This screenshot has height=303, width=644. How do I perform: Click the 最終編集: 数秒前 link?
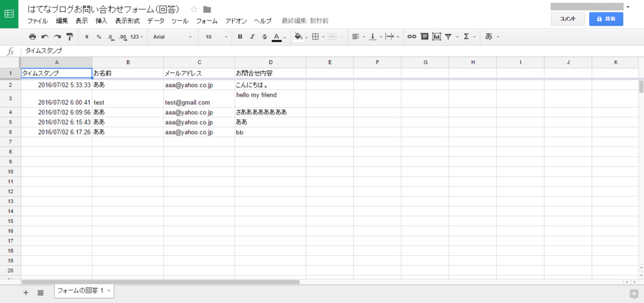tap(305, 21)
